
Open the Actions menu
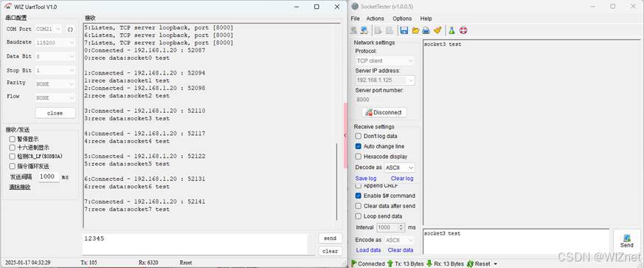(x=375, y=18)
